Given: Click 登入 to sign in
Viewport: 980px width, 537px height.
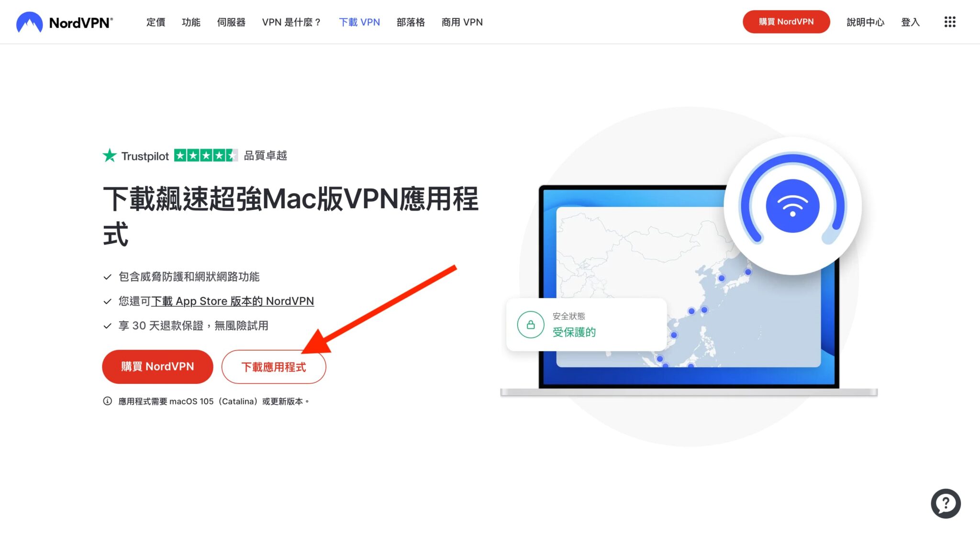Looking at the screenshot, I should [x=910, y=22].
